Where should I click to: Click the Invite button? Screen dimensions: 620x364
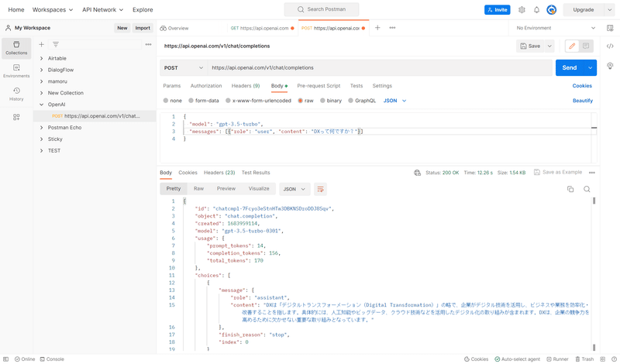coord(497,10)
